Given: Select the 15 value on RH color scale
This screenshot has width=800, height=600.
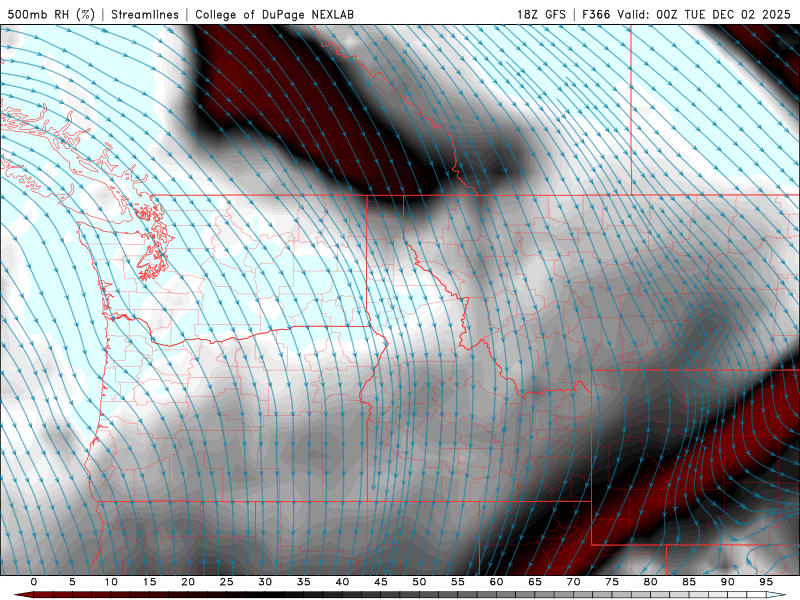Looking at the screenshot, I should (149, 582).
